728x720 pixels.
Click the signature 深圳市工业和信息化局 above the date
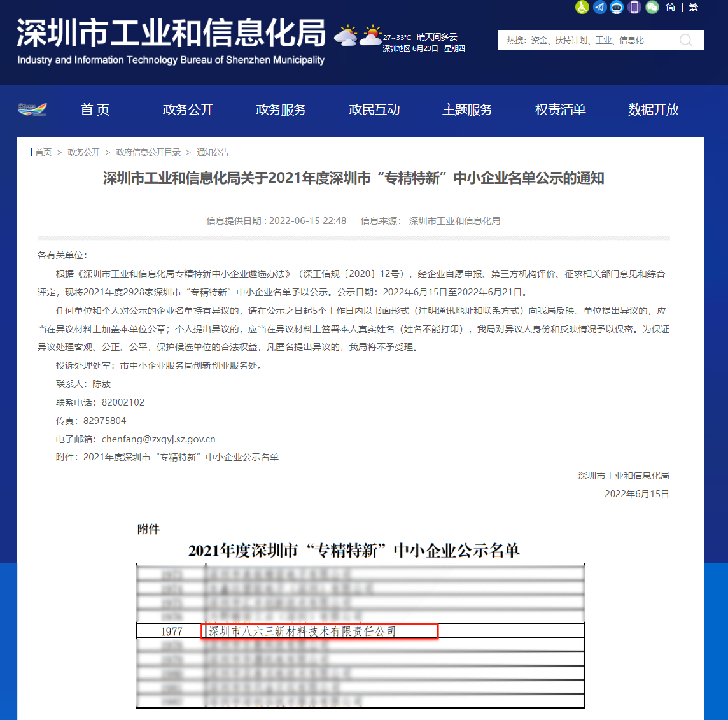click(x=624, y=476)
